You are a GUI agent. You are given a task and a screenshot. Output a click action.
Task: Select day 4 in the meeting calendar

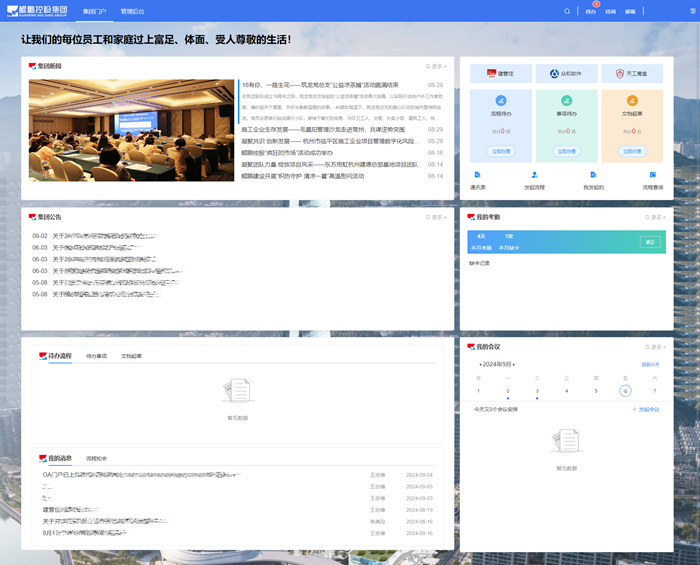566,391
